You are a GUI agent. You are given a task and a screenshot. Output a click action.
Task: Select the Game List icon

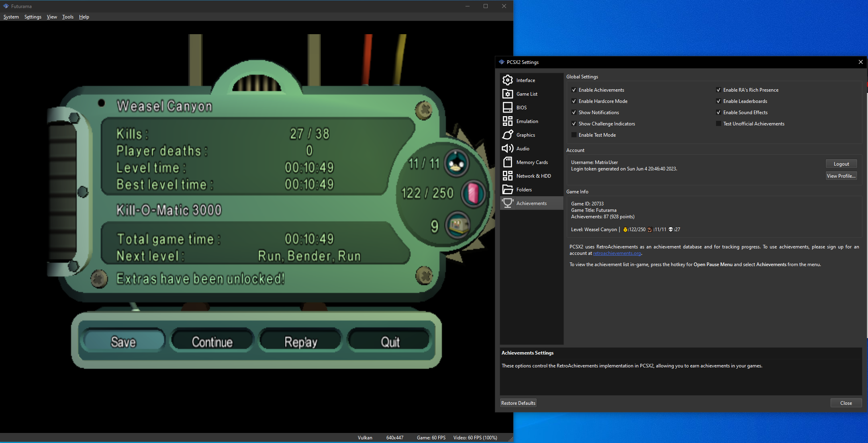[508, 94]
